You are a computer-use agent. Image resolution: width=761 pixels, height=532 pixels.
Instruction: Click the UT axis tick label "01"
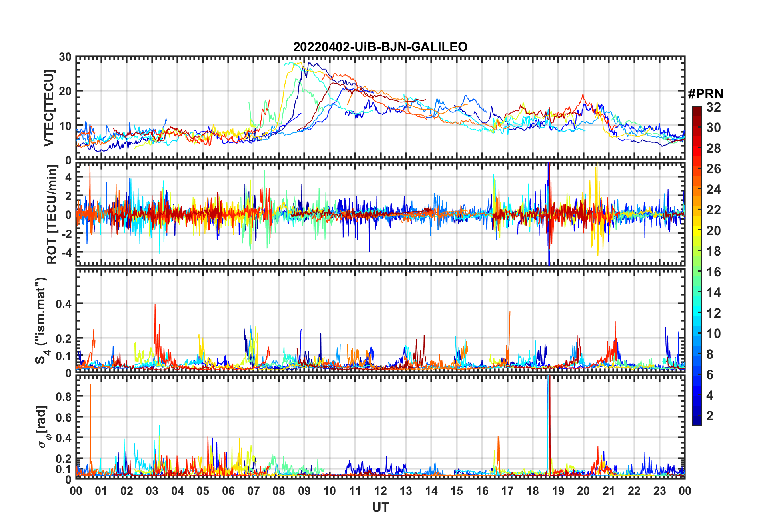click(101, 491)
